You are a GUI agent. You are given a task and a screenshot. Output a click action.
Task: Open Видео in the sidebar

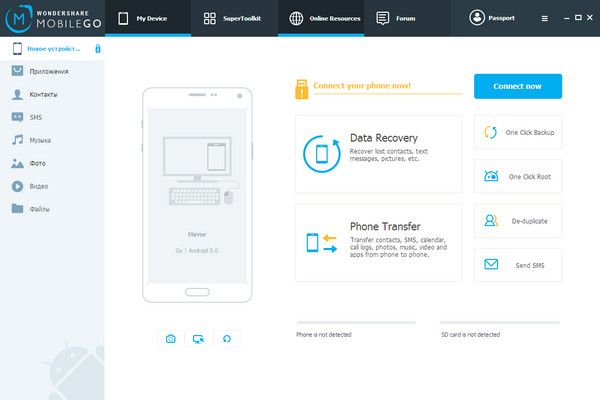pos(52,186)
